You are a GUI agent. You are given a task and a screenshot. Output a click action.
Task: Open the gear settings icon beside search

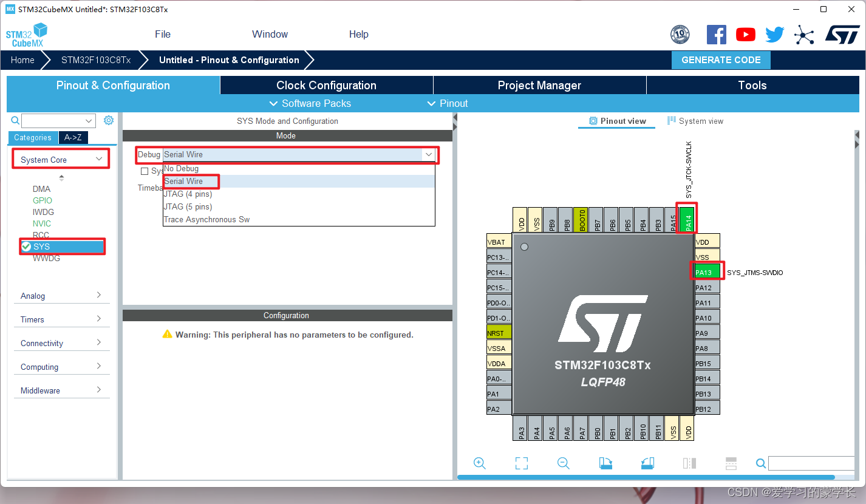point(109,120)
